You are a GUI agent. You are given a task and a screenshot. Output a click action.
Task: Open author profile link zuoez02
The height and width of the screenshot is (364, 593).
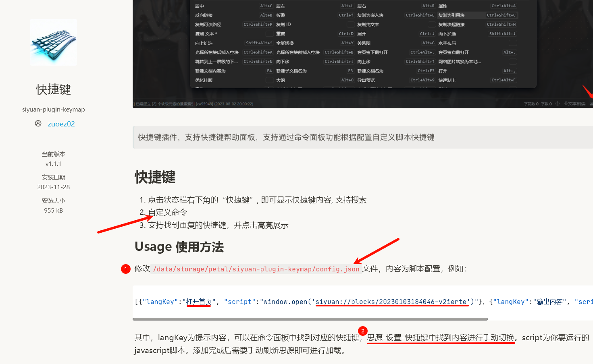[x=61, y=124]
